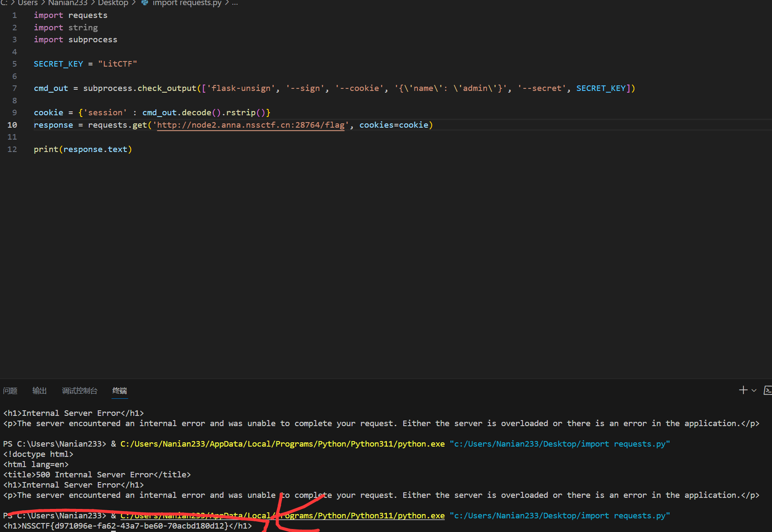Click the 'import string' statement
This screenshot has height=532, width=772.
[x=66, y=28]
